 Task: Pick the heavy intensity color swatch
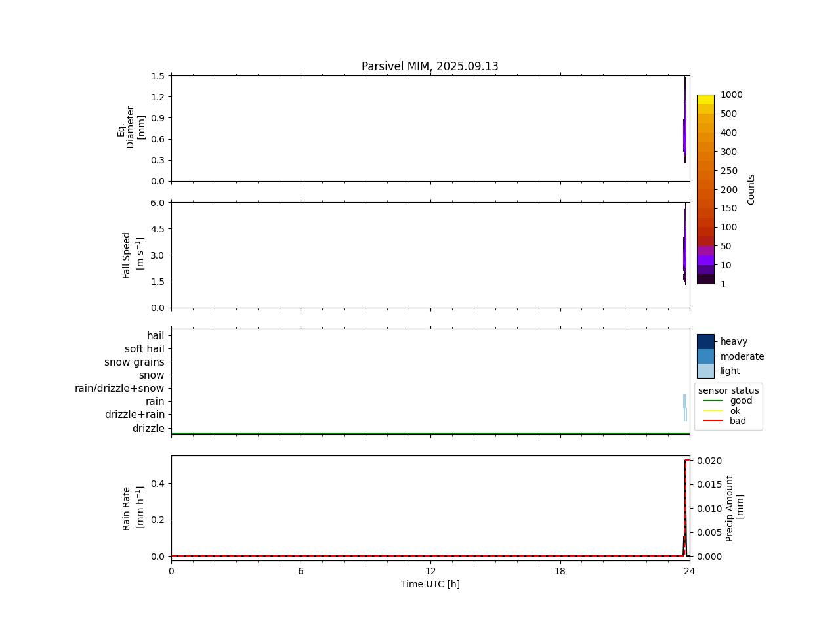705,341
